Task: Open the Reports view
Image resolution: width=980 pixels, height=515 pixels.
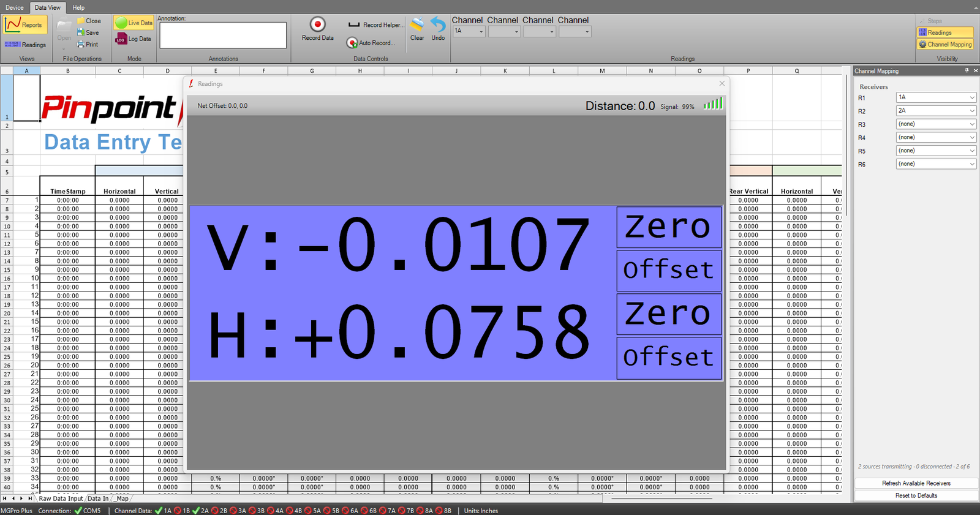Action: 25,24
